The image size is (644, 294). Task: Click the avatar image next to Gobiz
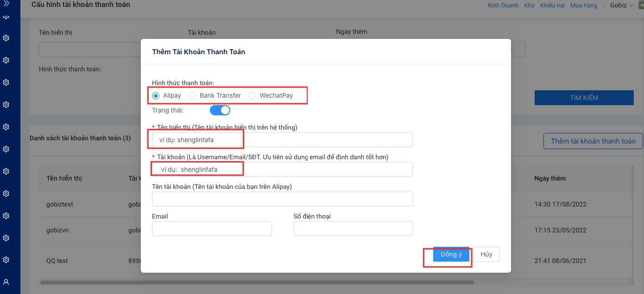640,5
